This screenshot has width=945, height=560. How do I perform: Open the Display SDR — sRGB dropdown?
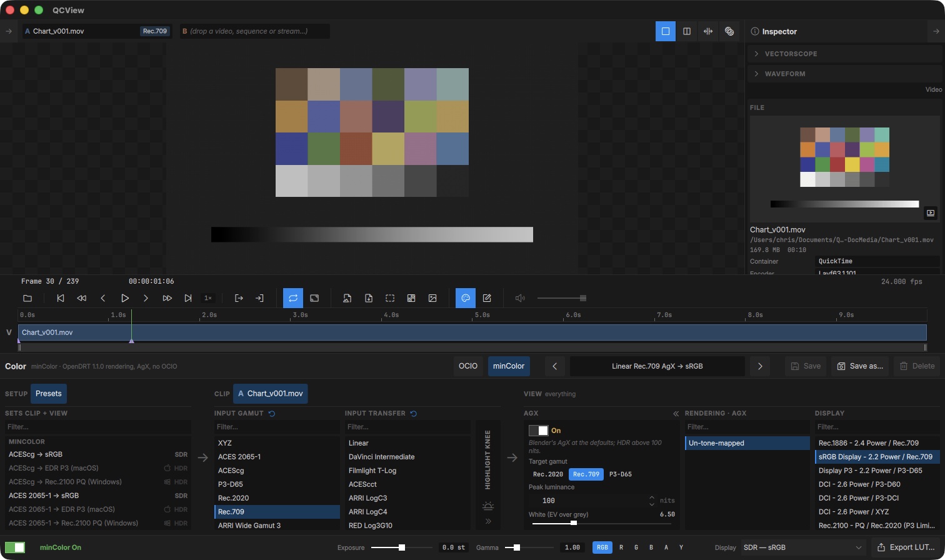[803, 547]
